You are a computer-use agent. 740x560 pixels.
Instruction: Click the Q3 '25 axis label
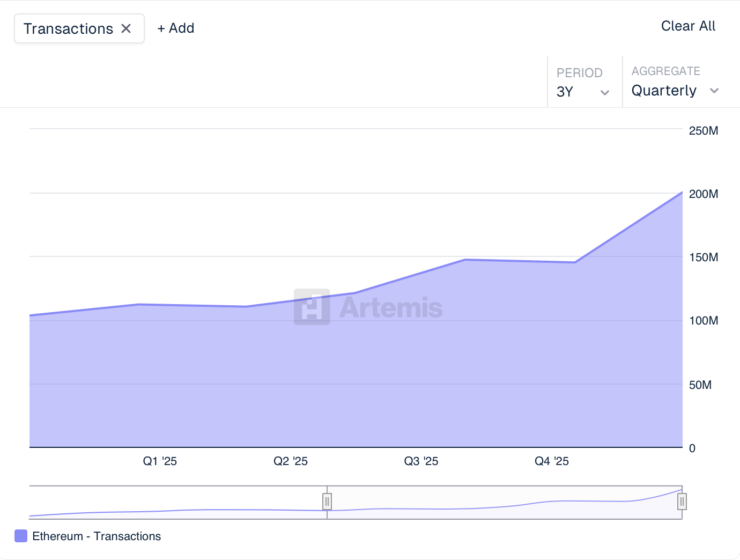[x=421, y=461]
